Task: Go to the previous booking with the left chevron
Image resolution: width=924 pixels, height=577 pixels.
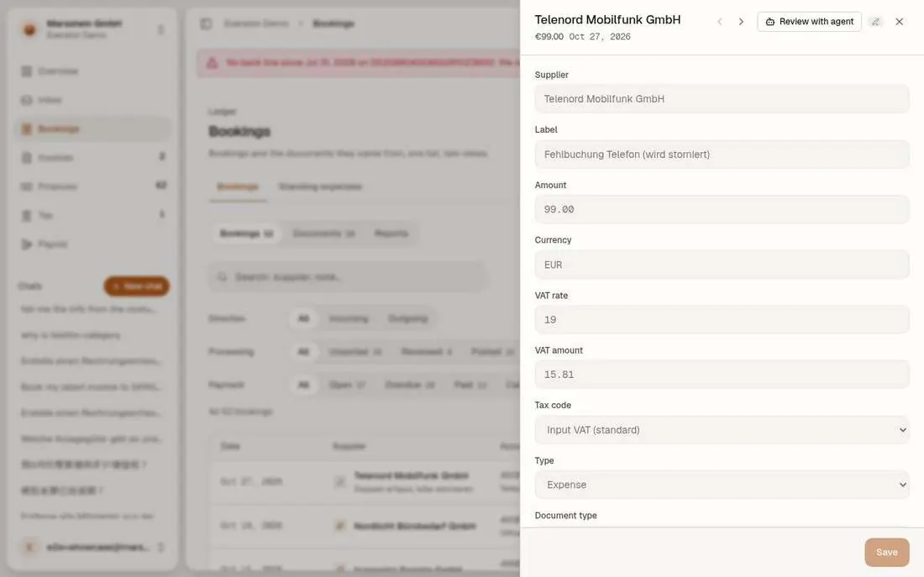Action: [x=720, y=22]
